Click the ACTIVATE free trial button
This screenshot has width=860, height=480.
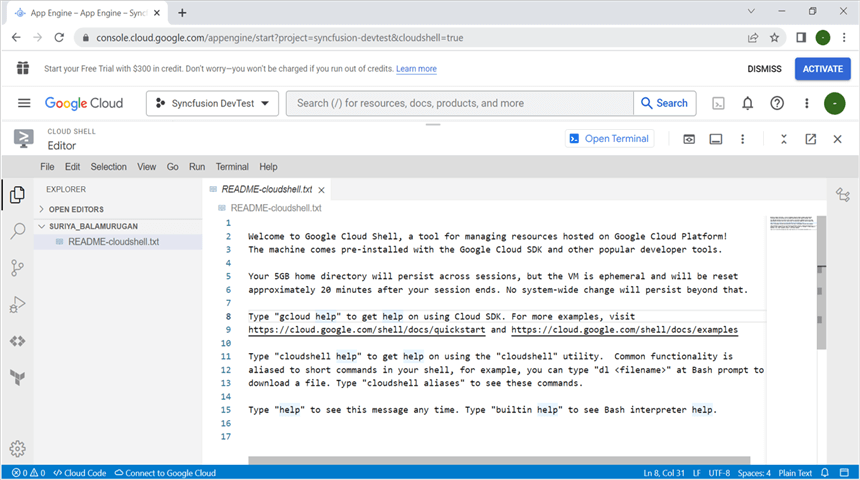pos(823,69)
